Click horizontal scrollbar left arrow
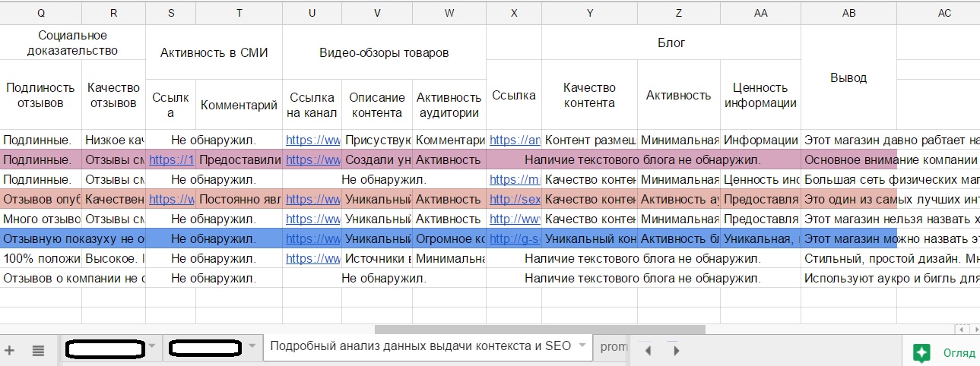Viewport: 980px width, 366px height. (963, 330)
